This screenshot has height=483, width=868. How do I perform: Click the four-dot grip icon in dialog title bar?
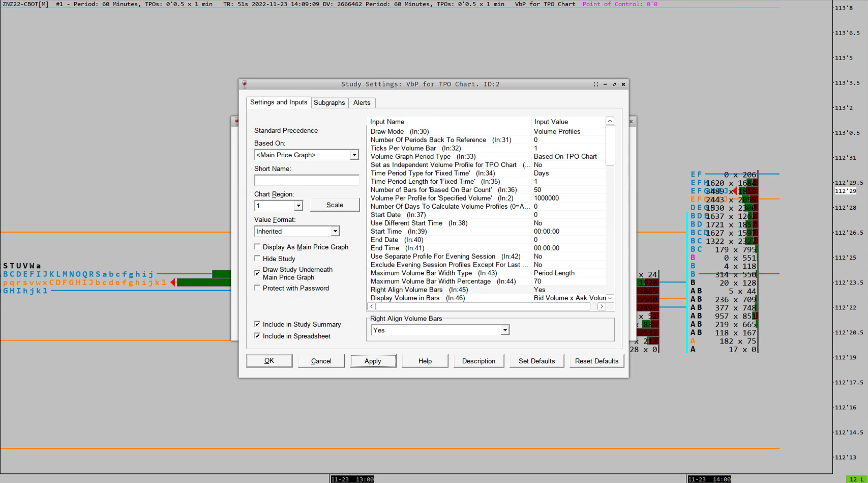[x=596, y=84]
